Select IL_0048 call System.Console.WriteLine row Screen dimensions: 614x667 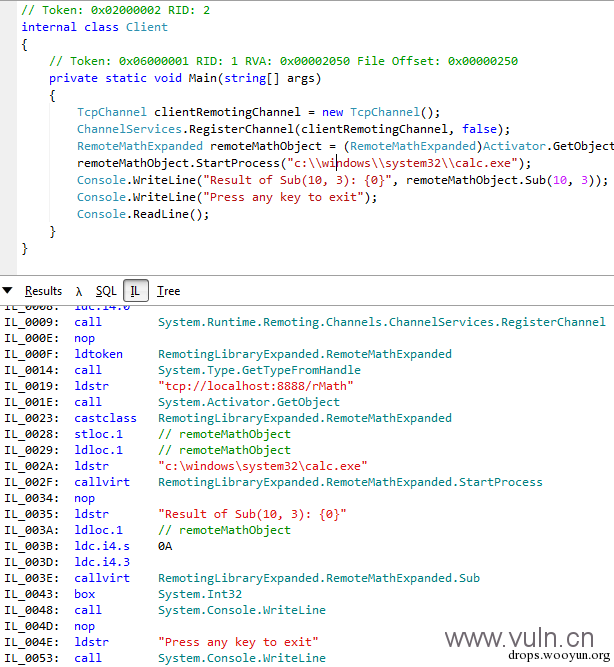coord(165,610)
